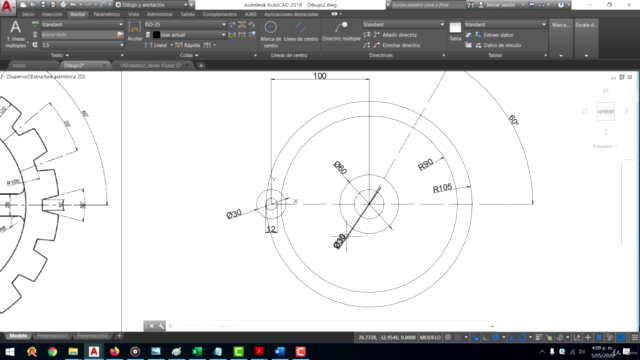640x360 pixels.
Task: Expand the Escala d... collapsed panel
Action: pyautogui.click(x=586, y=38)
